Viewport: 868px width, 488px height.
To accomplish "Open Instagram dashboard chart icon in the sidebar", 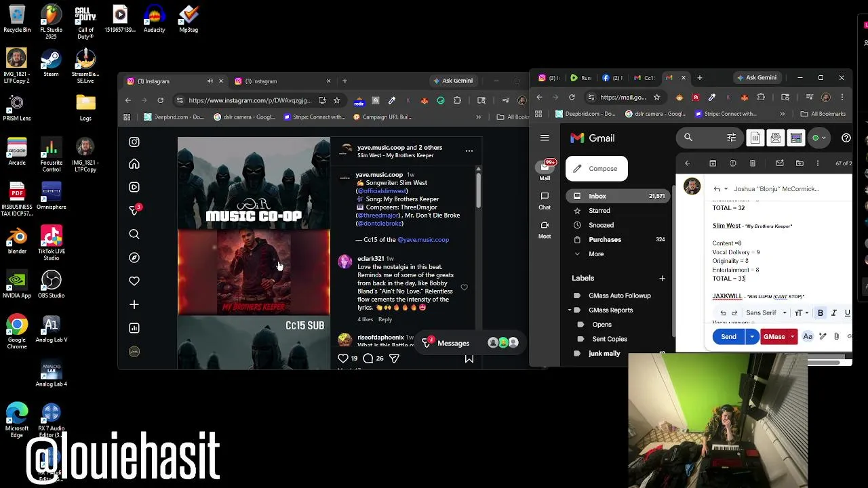I will [134, 328].
